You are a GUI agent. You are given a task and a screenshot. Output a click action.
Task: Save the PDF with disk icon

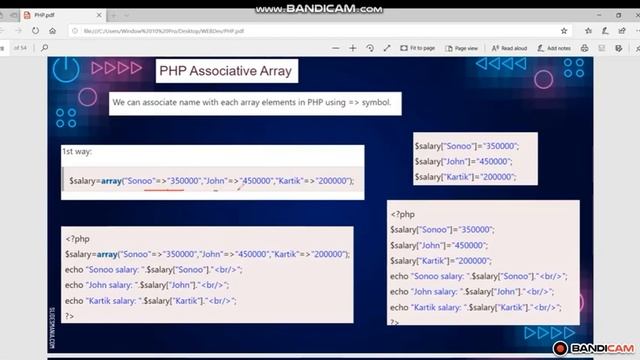click(602, 48)
